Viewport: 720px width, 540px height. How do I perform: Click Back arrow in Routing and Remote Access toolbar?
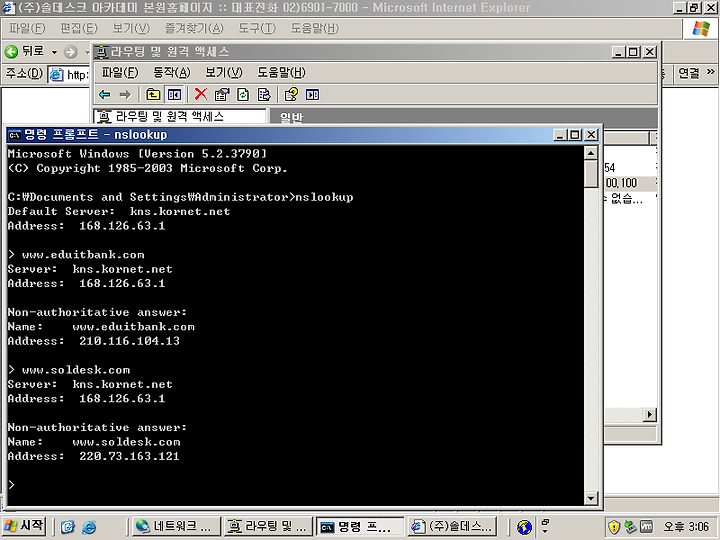click(x=105, y=95)
